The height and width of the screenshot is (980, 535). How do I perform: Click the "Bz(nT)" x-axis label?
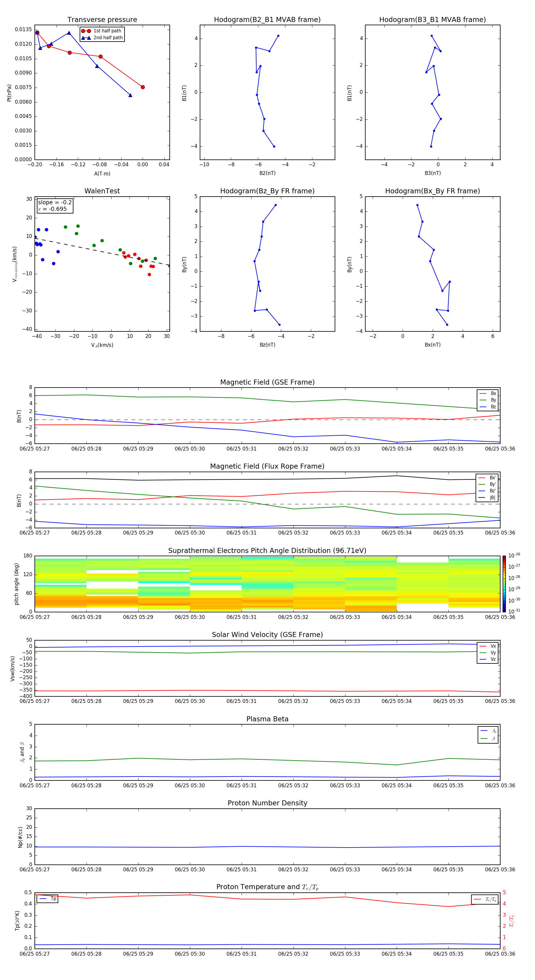tap(267, 345)
